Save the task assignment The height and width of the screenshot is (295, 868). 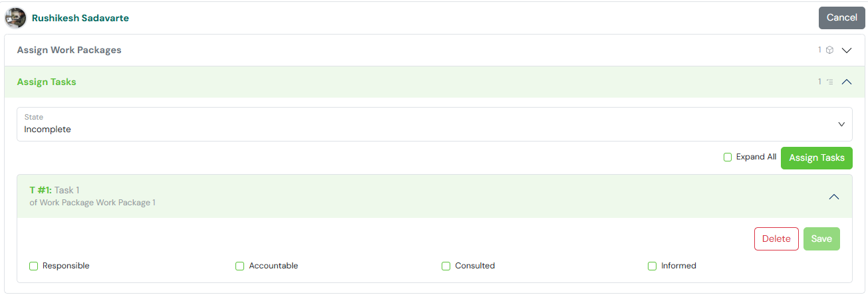point(821,239)
